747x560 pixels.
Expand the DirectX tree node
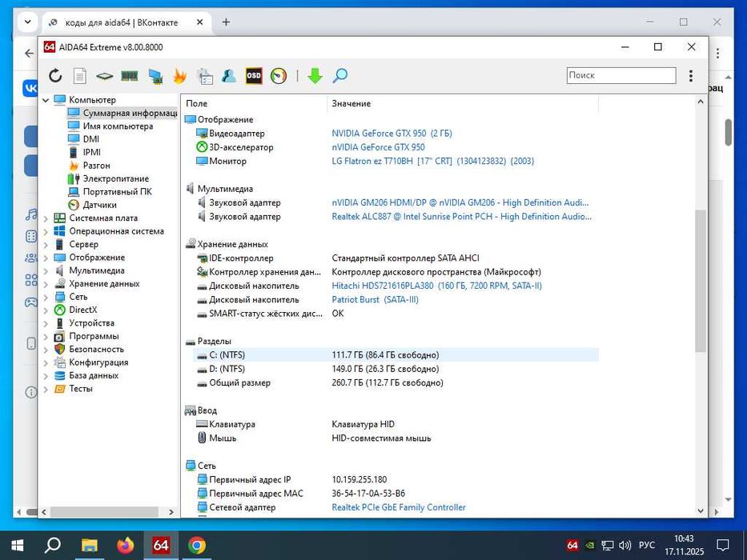tap(46, 310)
